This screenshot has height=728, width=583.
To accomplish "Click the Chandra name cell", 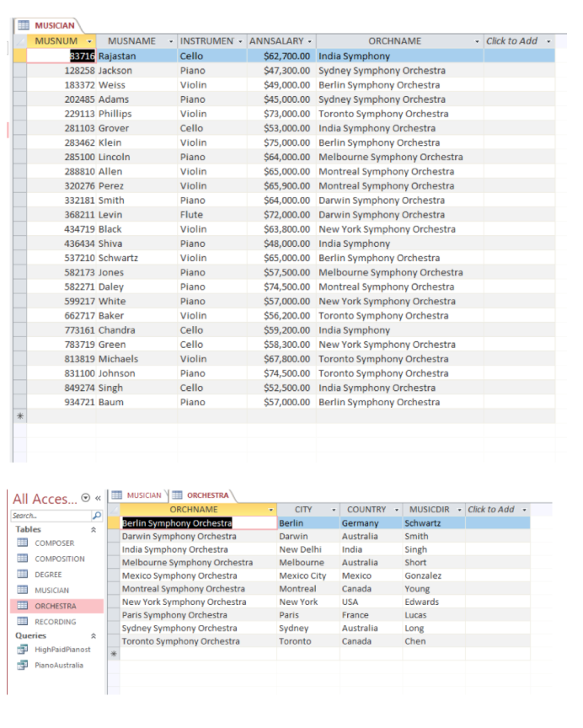I will pyautogui.click(x=136, y=330).
